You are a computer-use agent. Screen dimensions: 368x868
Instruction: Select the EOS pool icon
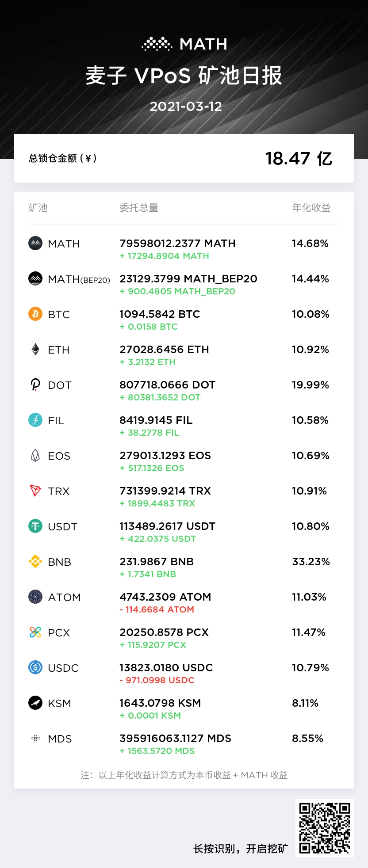pos(35,455)
